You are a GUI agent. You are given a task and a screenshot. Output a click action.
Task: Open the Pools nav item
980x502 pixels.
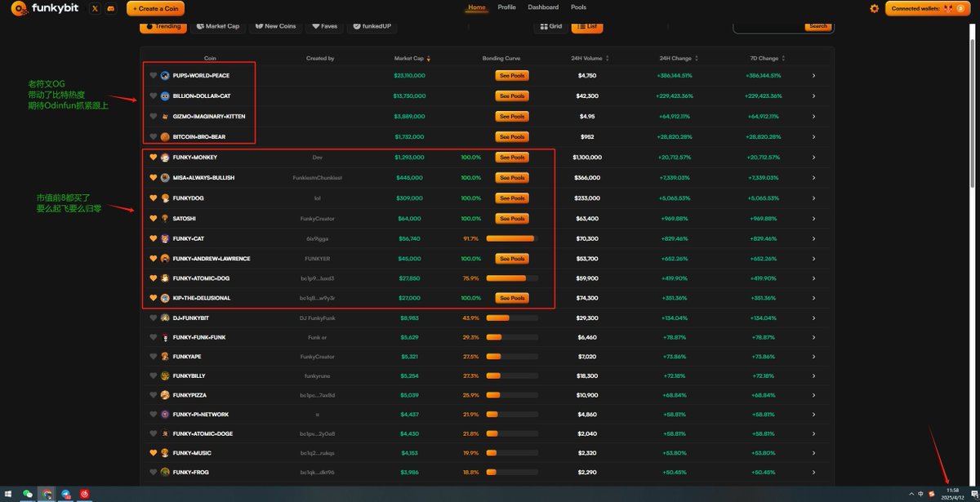tap(578, 7)
